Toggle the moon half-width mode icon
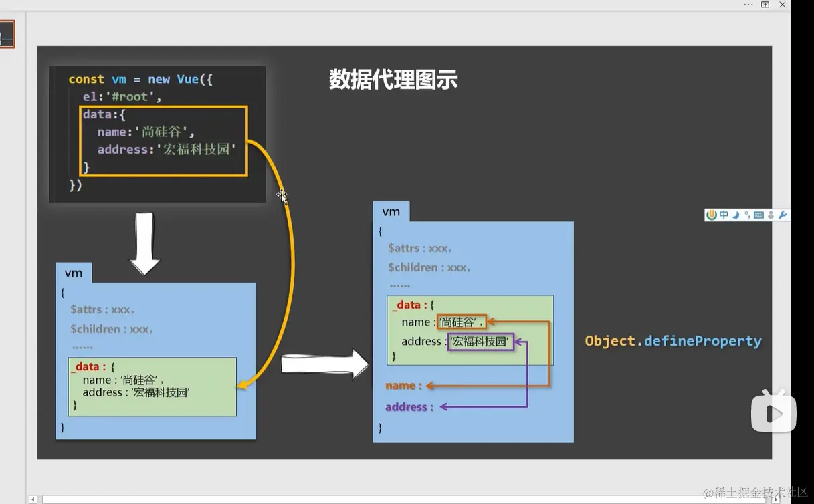814x504 pixels. pyautogui.click(x=736, y=215)
